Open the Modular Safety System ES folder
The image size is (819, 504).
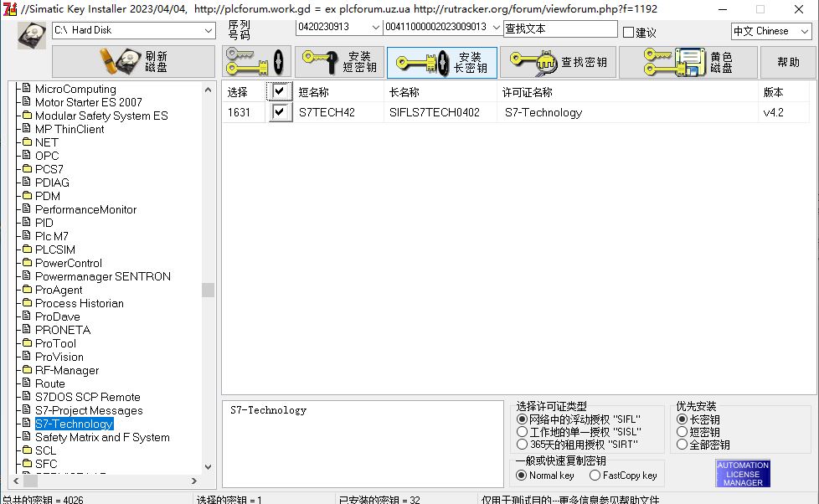(x=101, y=116)
